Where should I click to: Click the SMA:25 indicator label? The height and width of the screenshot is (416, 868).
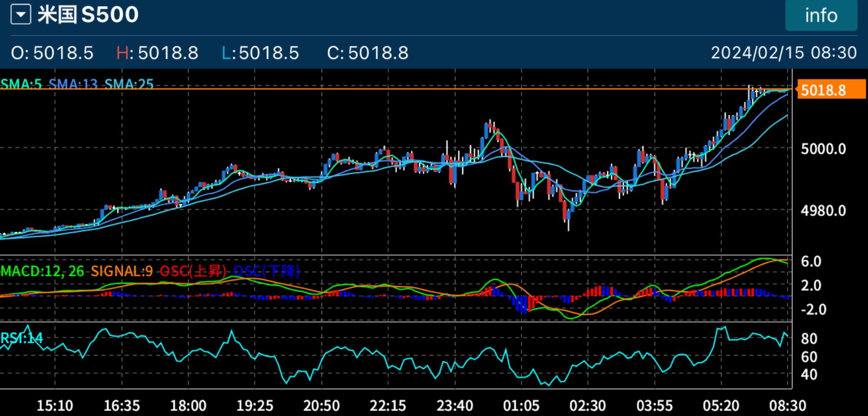tap(129, 84)
